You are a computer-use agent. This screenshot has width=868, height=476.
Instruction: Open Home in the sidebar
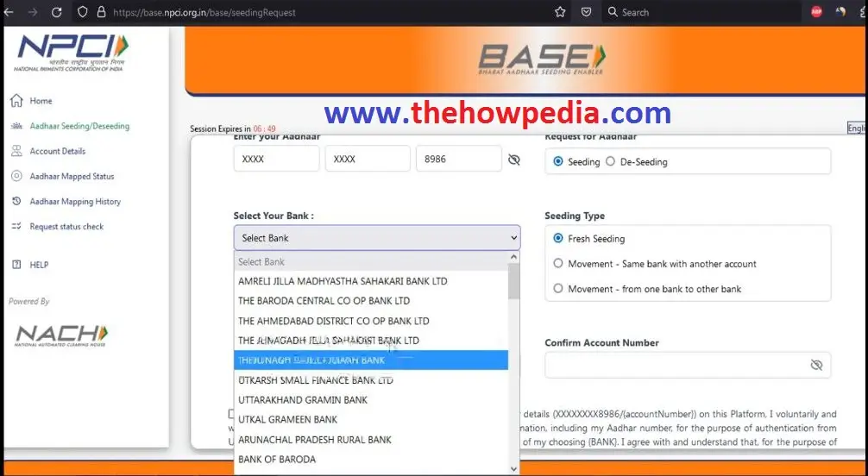pyautogui.click(x=41, y=101)
